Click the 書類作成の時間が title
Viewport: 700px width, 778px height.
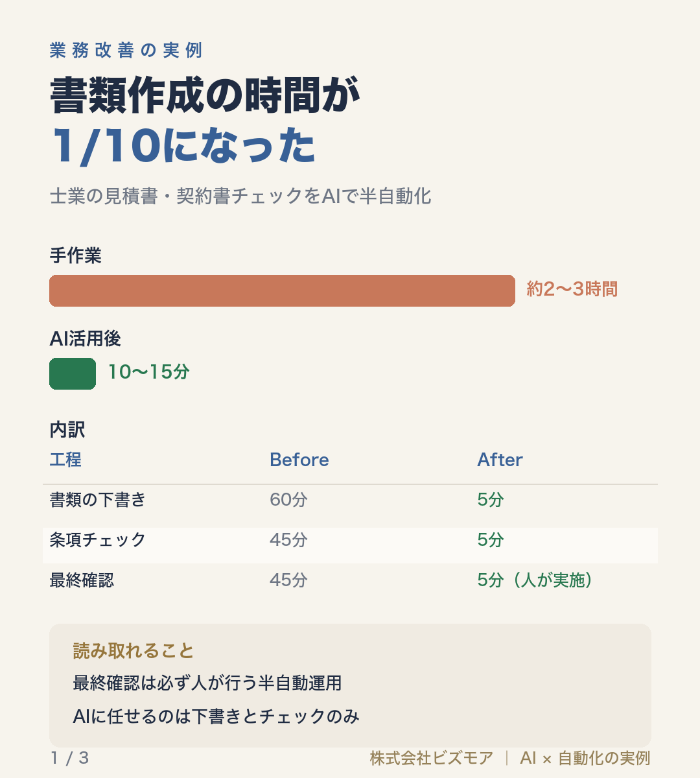tap(205, 96)
